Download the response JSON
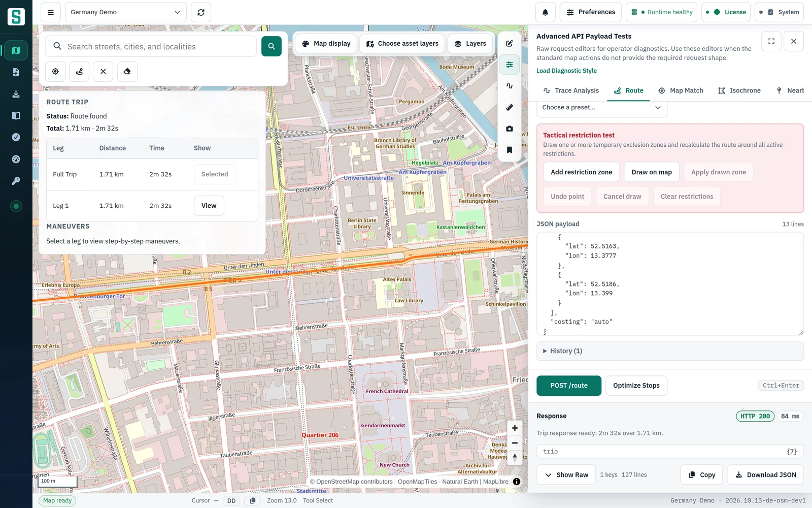This screenshot has height=508, width=812. (765, 475)
